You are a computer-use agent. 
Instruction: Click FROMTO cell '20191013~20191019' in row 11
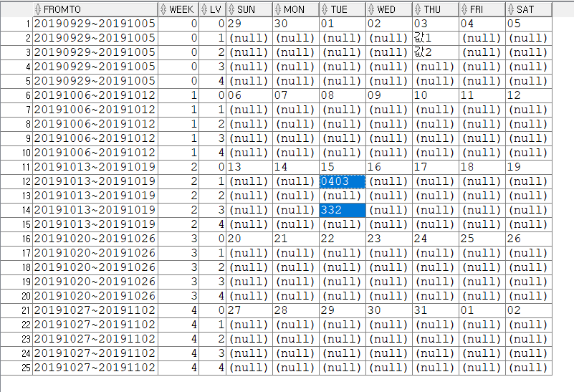[95, 167]
